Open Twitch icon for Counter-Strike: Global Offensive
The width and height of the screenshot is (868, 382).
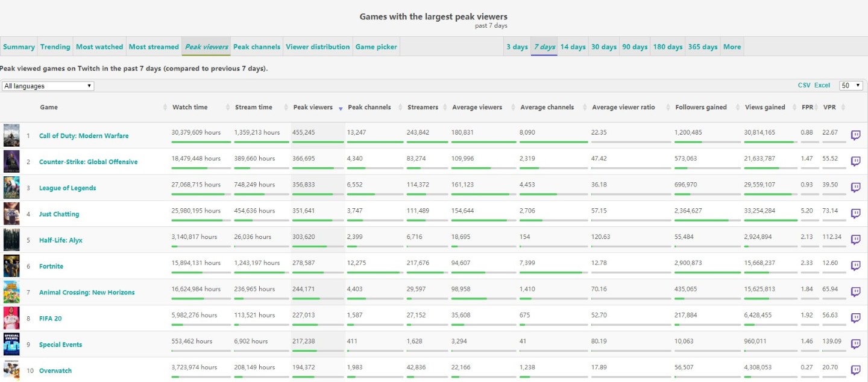pos(855,161)
